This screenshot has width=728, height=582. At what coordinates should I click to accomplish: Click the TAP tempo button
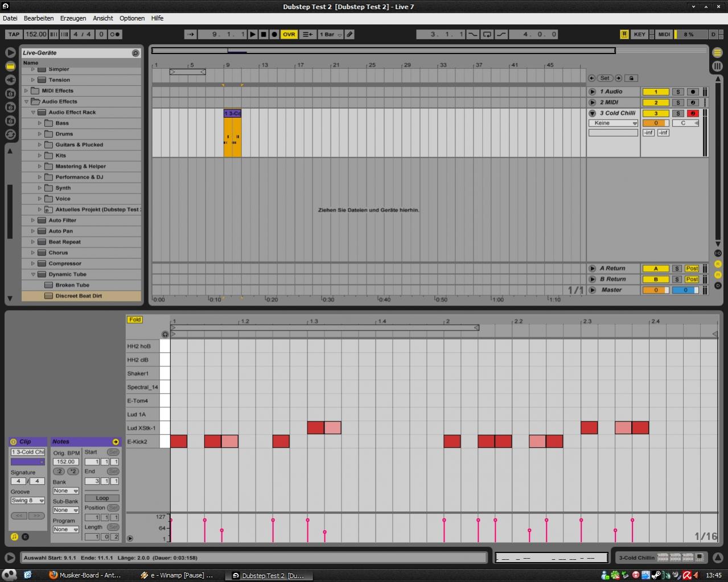[x=14, y=34]
